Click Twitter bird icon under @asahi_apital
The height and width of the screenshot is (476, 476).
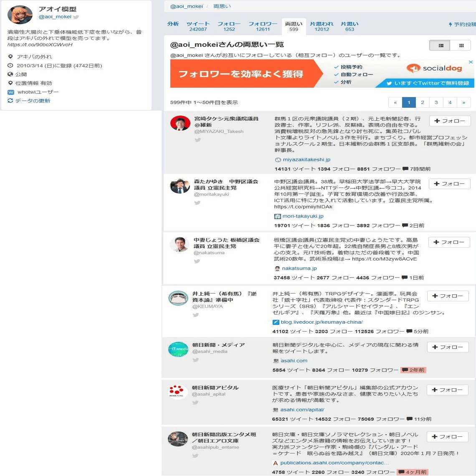tap(195, 403)
